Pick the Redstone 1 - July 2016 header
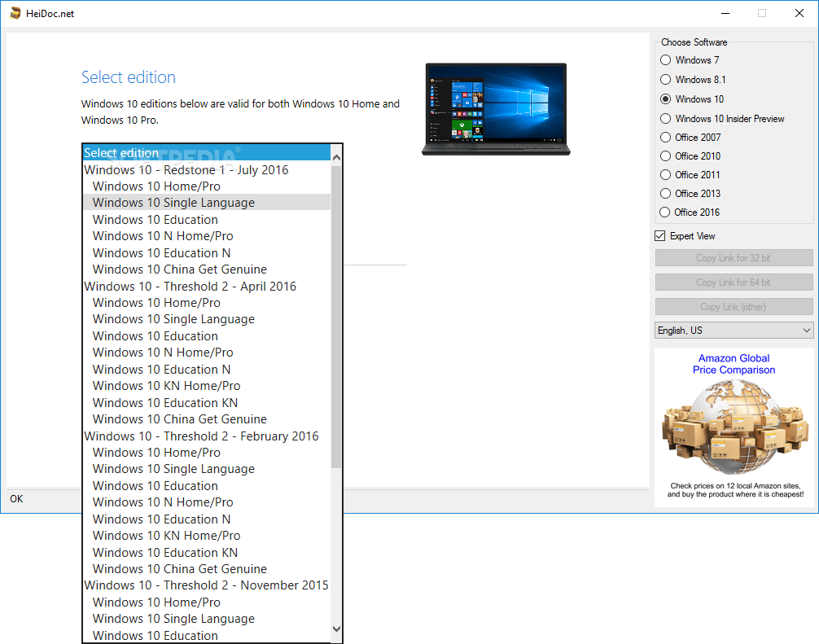 207,169
